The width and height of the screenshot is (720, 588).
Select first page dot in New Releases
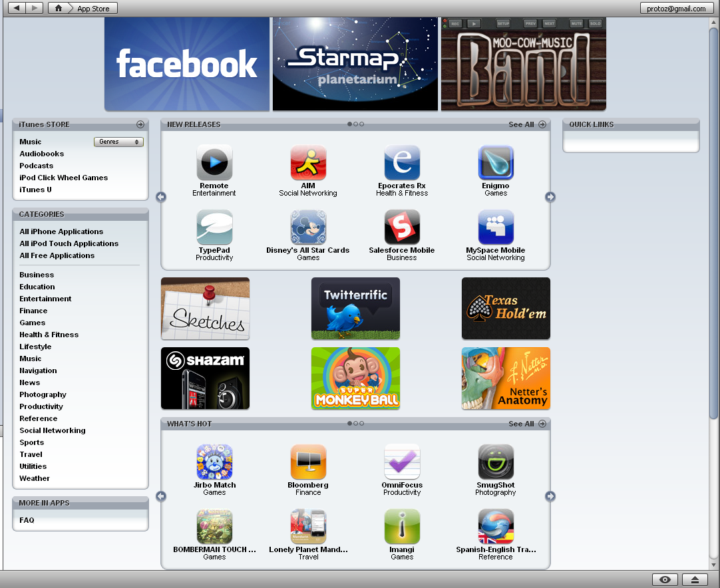[350, 124]
